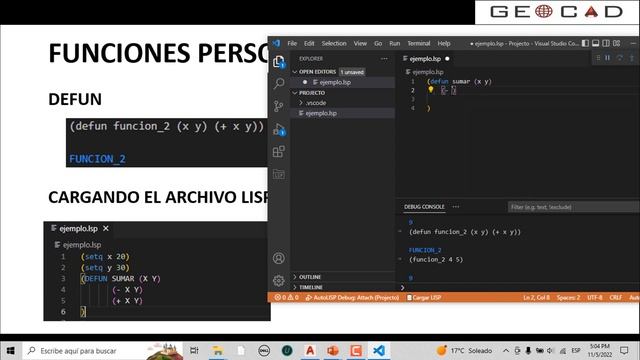Close the ejemplo.lsp tab in slide screenshot
Screen dimensions: 640x360
pyautogui.click(x=106, y=229)
